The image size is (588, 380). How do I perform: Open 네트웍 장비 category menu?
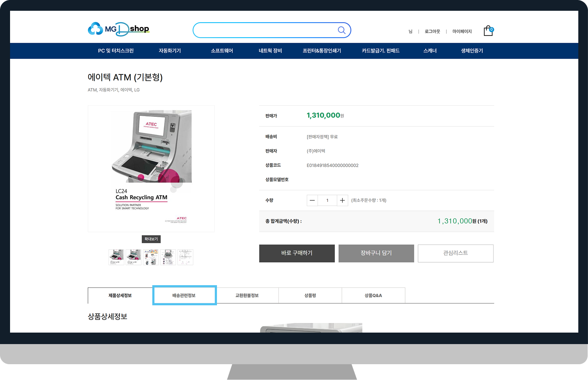pos(270,51)
